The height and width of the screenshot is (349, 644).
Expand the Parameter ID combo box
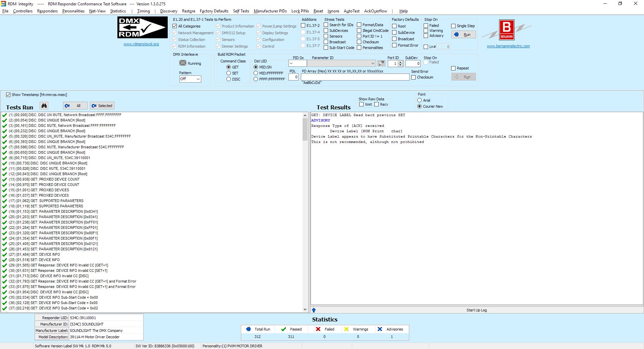pyautogui.click(x=373, y=63)
